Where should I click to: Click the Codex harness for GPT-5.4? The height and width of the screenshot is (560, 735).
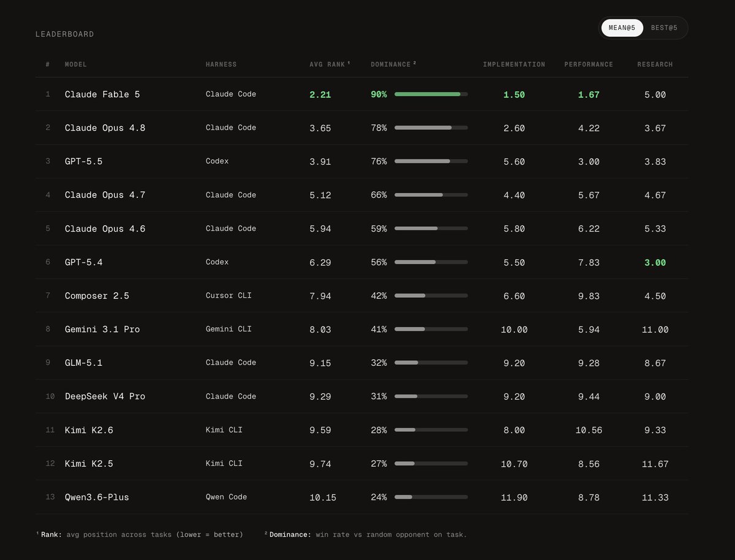point(217,262)
